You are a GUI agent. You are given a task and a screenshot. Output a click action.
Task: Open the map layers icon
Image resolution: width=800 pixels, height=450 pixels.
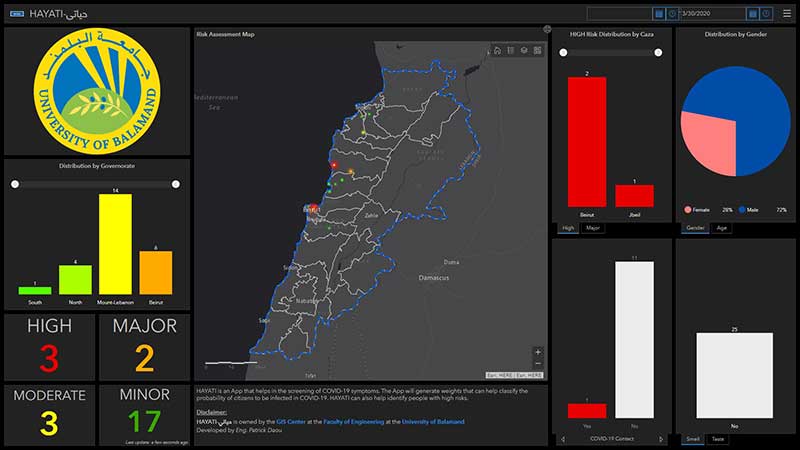(x=524, y=50)
